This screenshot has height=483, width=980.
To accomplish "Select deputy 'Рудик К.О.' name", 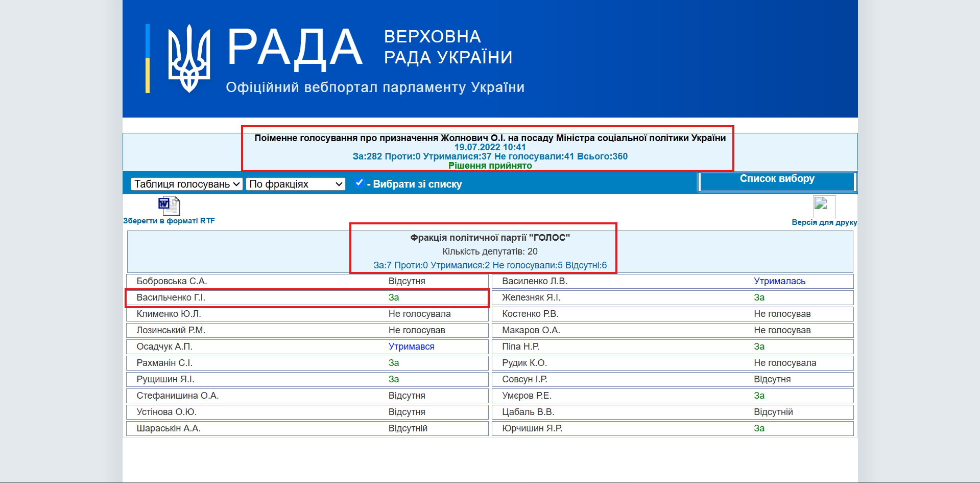I will (524, 363).
